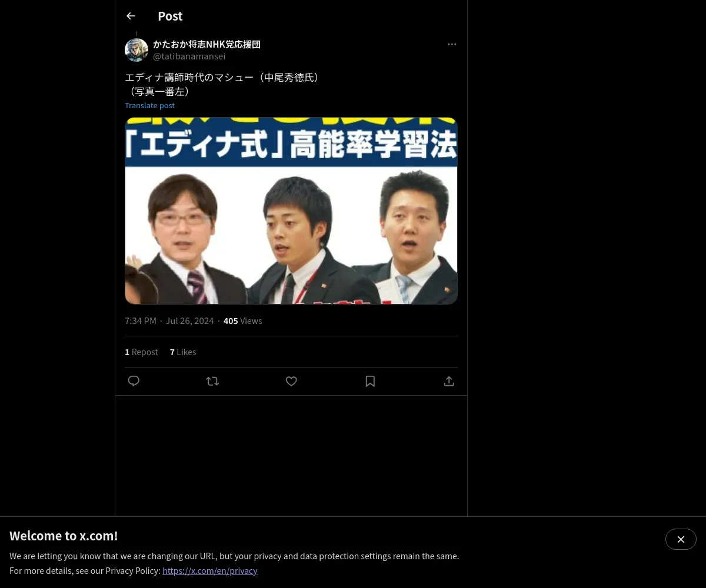Click the Welcome to x.com! heading
The width and height of the screenshot is (706, 588).
click(64, 536)
